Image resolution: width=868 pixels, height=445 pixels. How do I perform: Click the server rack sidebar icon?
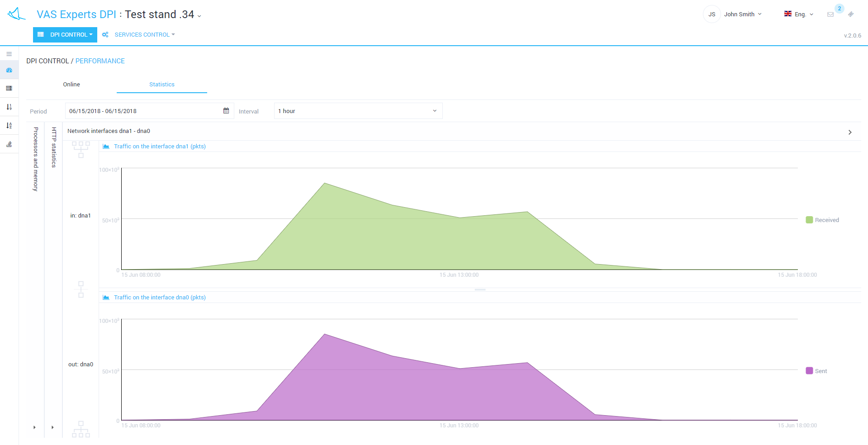click(9, 88)
